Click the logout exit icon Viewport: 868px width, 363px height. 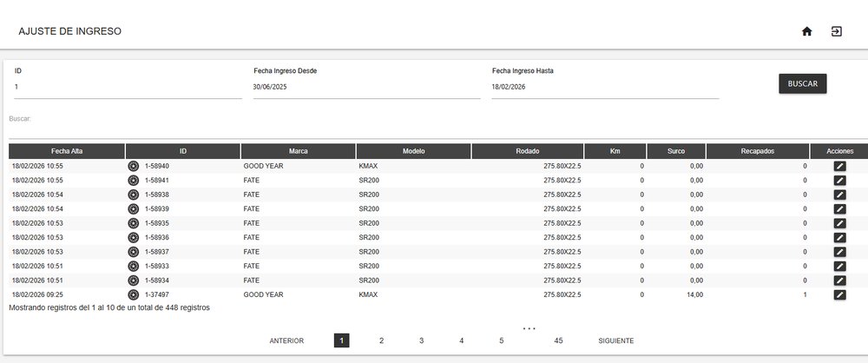837,31
